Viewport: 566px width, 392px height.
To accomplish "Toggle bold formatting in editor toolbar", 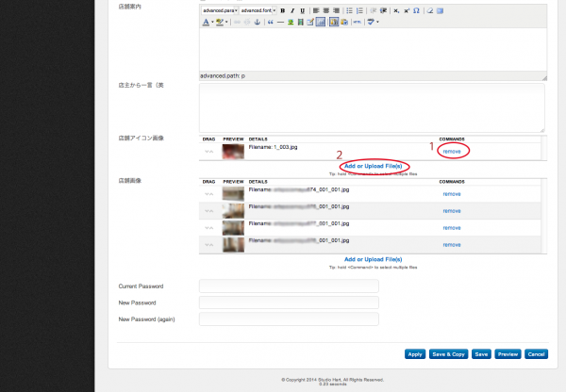I will click(x=281, y=10).
